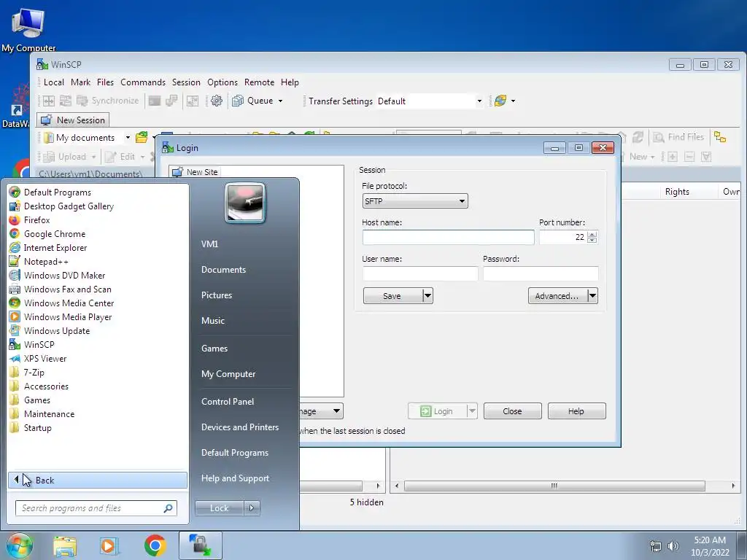Click the Search programs and files box

96,508
